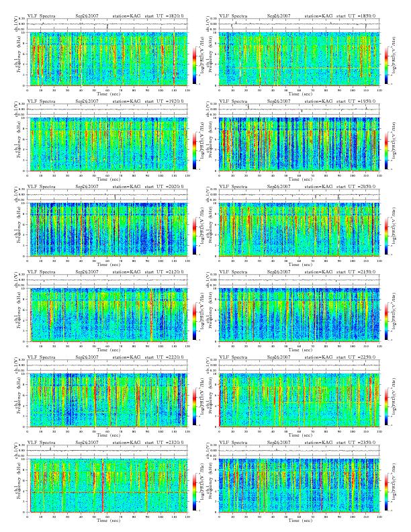
Task: Click the ch.1 waveform strip above the 2020:0 spectrogram
Action: tap(107, 195)
